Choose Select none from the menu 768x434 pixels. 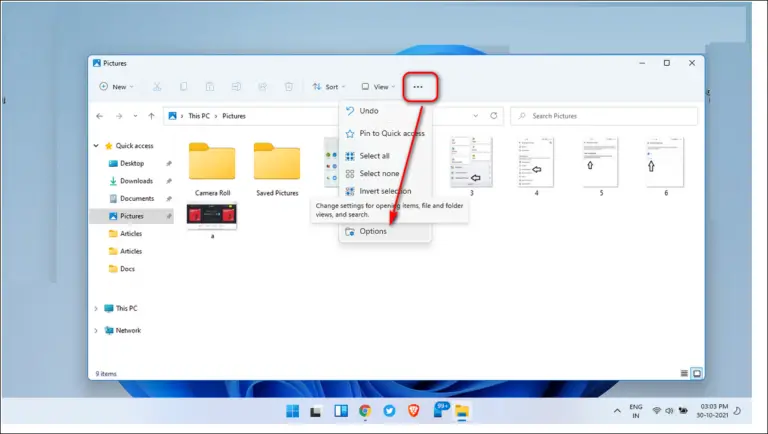385,173
